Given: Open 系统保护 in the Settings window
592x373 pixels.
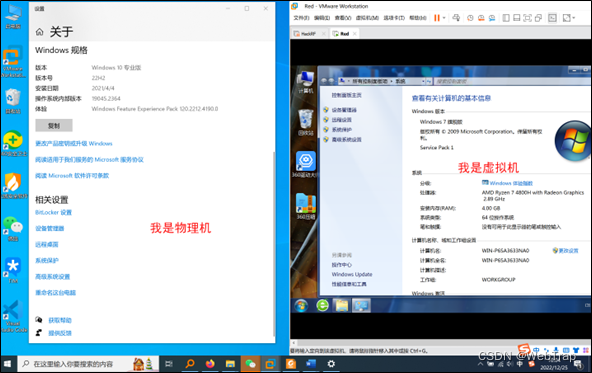Looking at the screenshot, I should point(47,260).
